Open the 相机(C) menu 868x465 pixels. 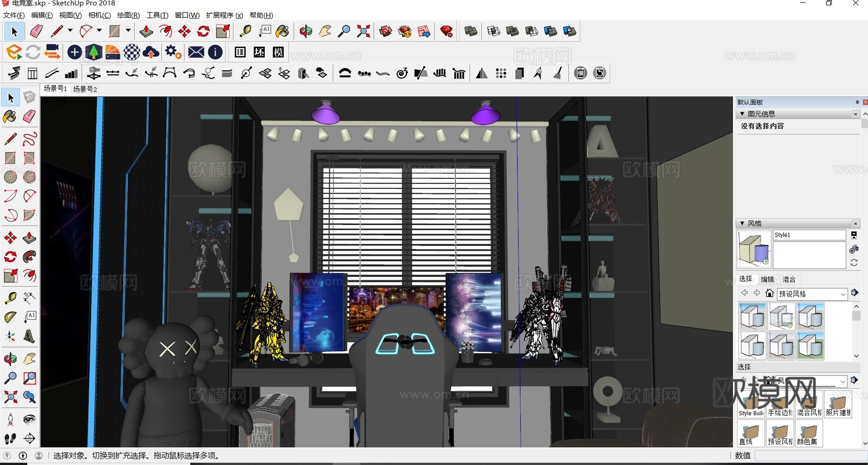point(99,15)
